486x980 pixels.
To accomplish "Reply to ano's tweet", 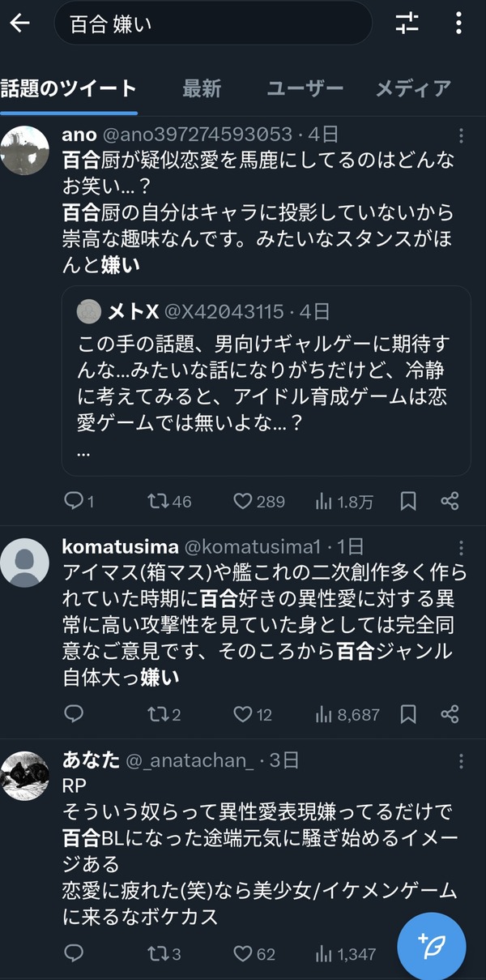I will 79,502.
